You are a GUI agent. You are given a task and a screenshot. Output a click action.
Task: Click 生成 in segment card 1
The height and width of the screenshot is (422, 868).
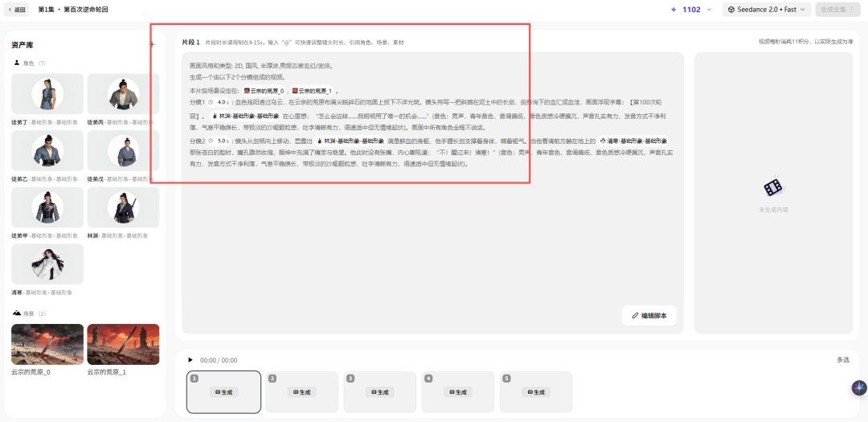click(x=223, y=392)
